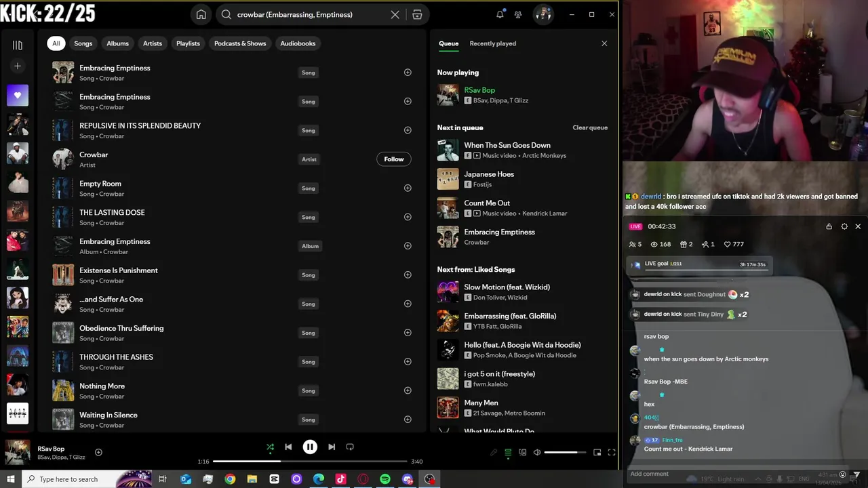Viewport: 868px width, 488px height.
Task: Select the Artists filter chip
Action: (153, 43)
